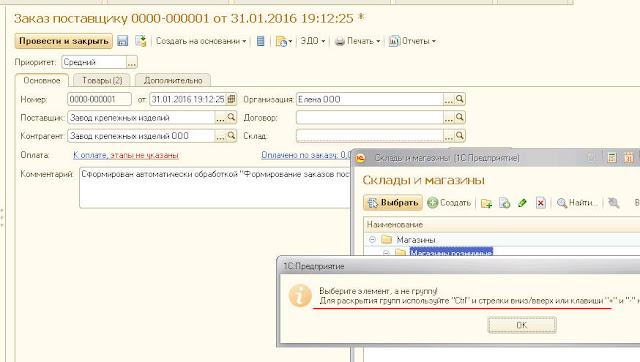Click OK in the 1С:Предприятие message dialog
Viewport: 640px width, 362px height.
(522, 325)
